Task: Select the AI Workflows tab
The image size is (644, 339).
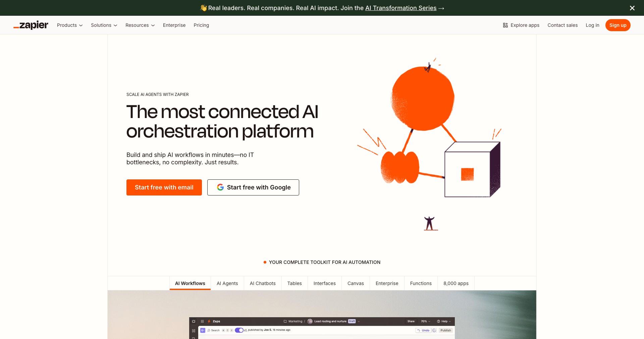Action: coord(190,283)
